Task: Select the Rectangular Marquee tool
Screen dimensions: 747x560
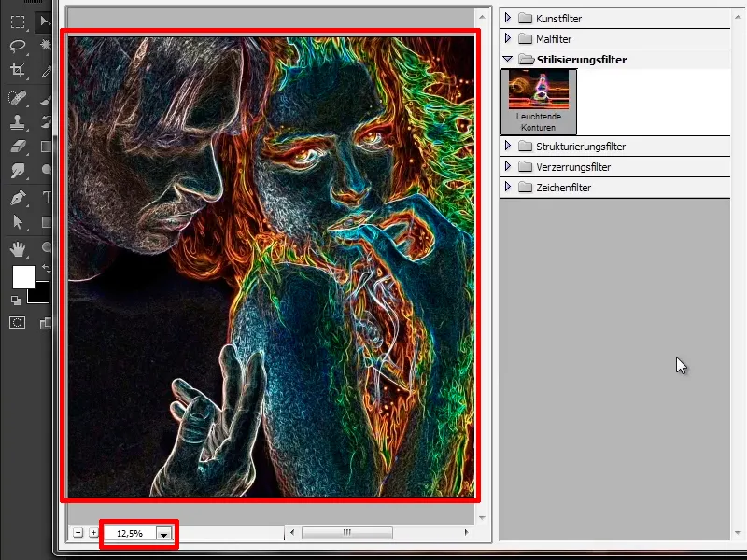Action: click(18, 21)
